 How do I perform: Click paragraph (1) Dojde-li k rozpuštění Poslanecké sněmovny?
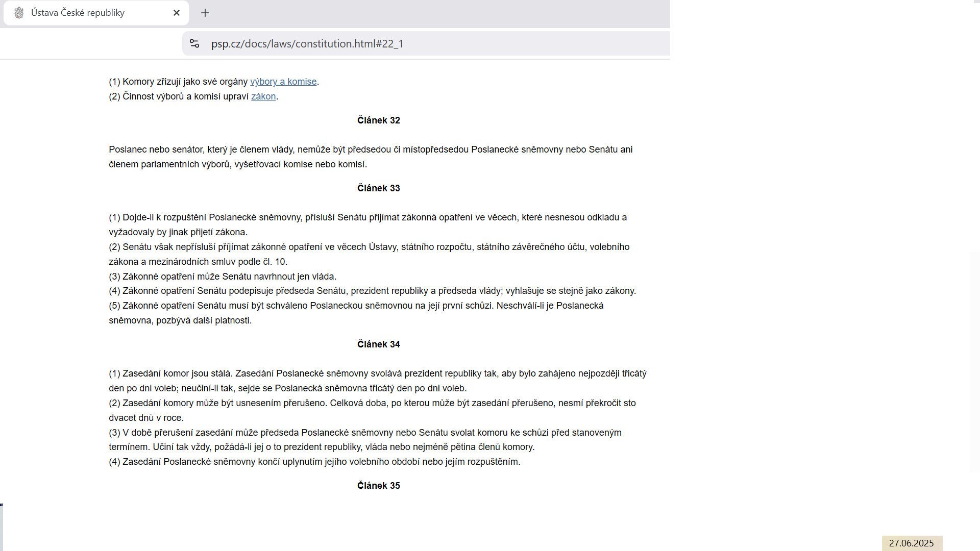[368, 224]
